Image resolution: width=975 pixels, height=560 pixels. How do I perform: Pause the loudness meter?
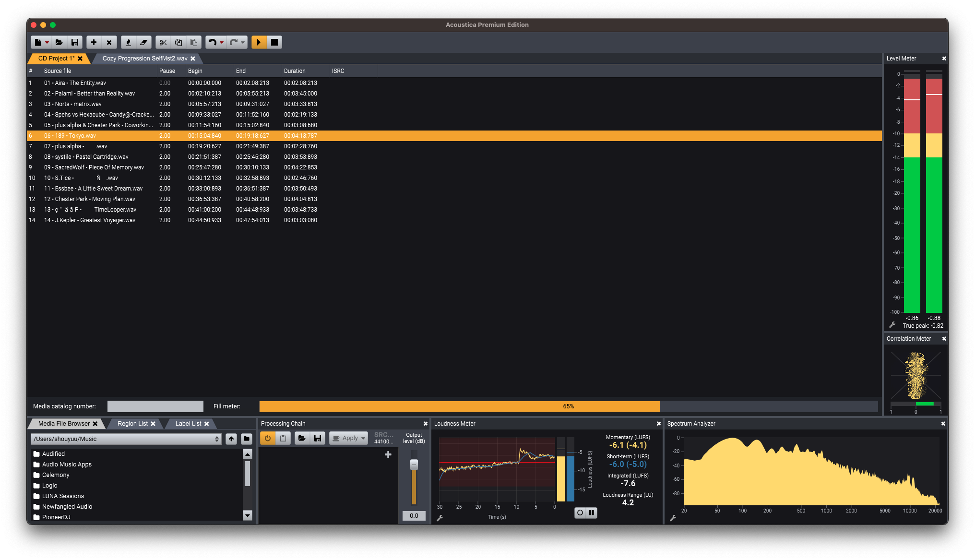(592, 512)
